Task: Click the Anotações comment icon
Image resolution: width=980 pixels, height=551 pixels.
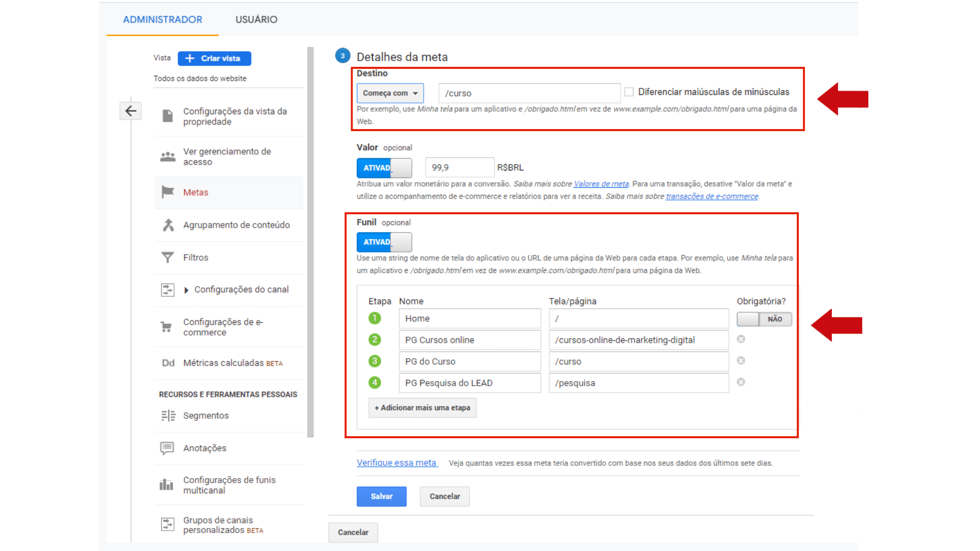Action: tap(167, 448)
